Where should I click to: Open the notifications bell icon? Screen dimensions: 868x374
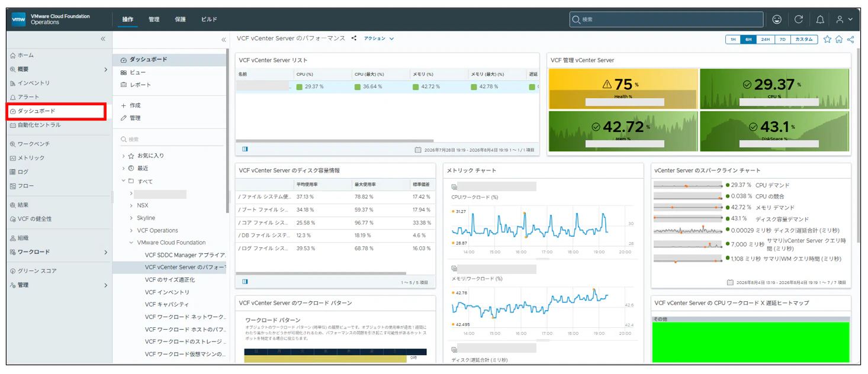(820, 20)
